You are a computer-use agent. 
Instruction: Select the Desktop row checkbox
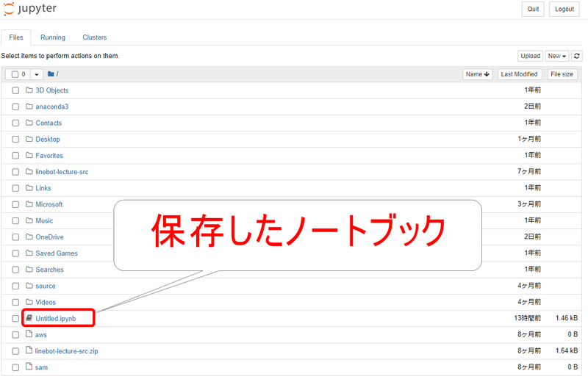point(15,140)
